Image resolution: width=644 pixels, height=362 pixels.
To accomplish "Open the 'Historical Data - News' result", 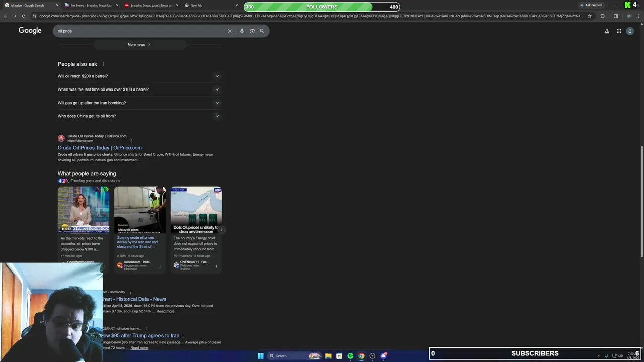I will pyautogui.click(x=134, y=299).
